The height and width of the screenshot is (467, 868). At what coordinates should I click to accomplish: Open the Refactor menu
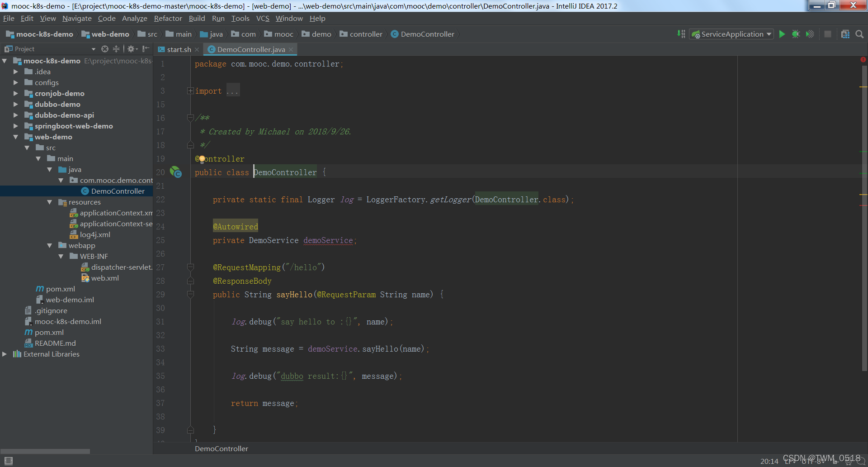click(168, 18)
